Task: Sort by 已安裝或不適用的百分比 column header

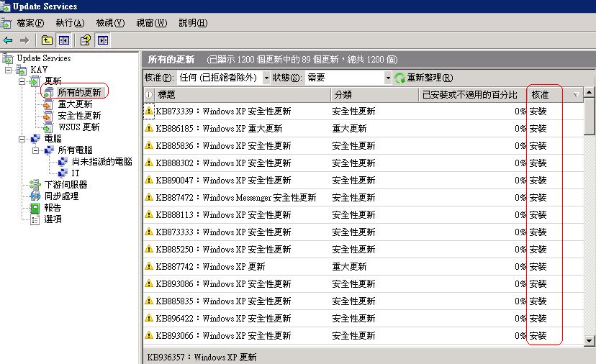Action: tap(472, 95)
